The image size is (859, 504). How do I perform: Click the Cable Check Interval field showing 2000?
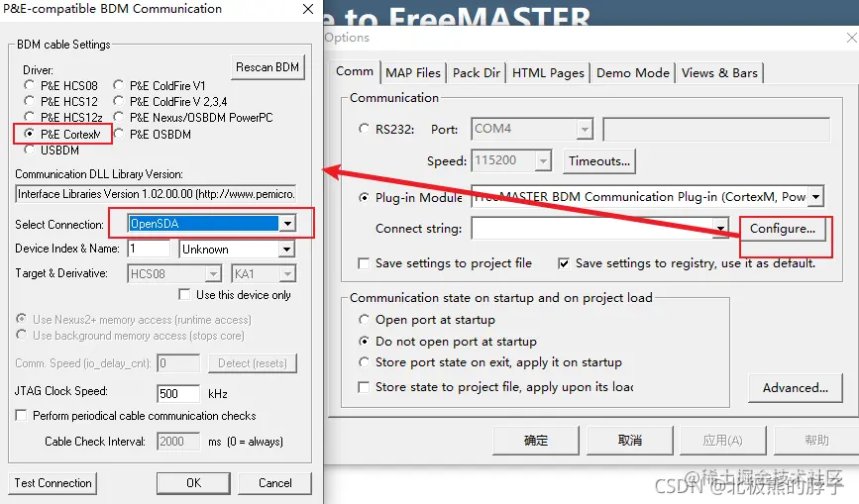tap(178, 441)
